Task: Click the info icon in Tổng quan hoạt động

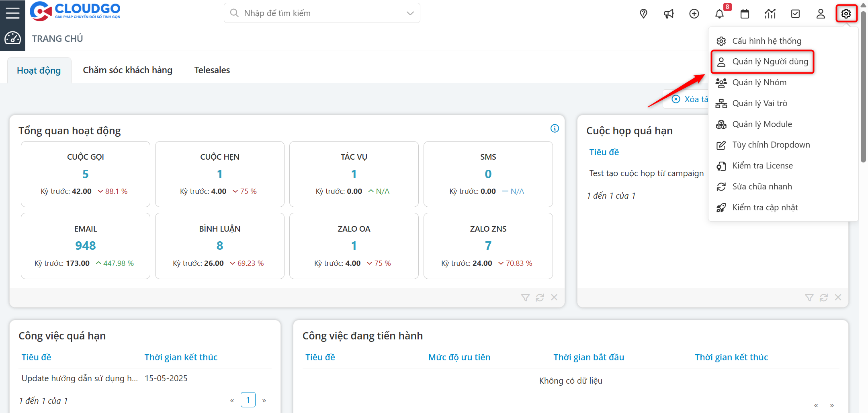Action: (555, 128)
